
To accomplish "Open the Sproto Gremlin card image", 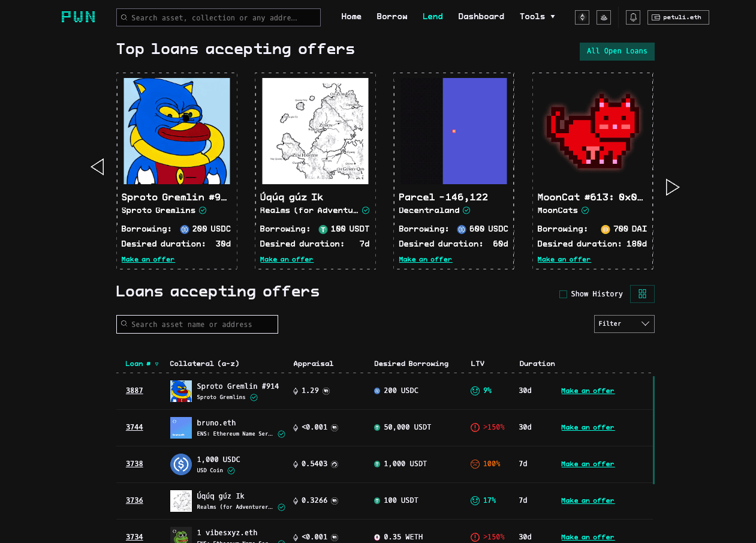I will (177, 131).
